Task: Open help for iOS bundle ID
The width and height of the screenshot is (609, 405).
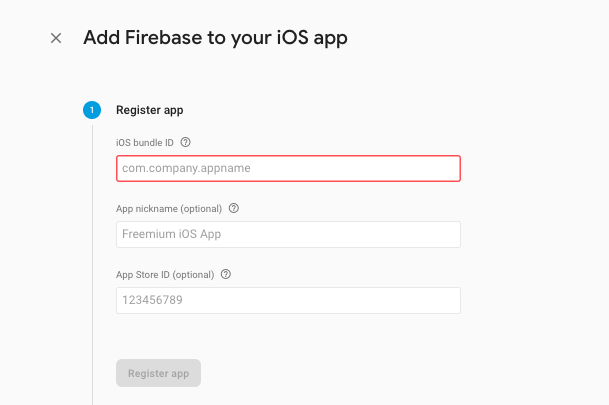Action: (185, 143)
